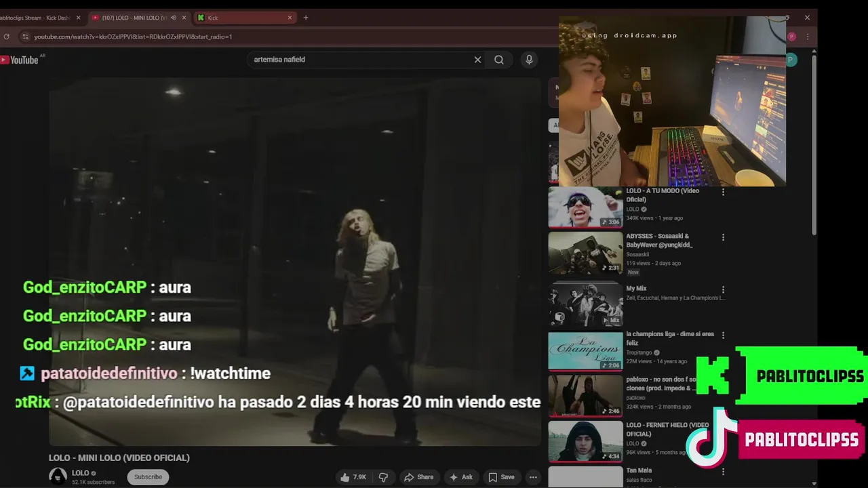
Task: Like the video (7.9K thumbs up)
Action: (x=353, y=477)
